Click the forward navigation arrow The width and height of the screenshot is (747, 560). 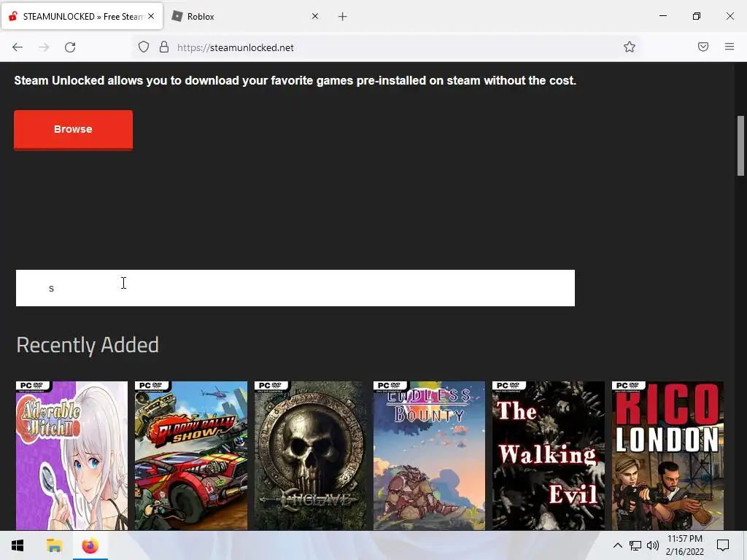pos(44,47)
